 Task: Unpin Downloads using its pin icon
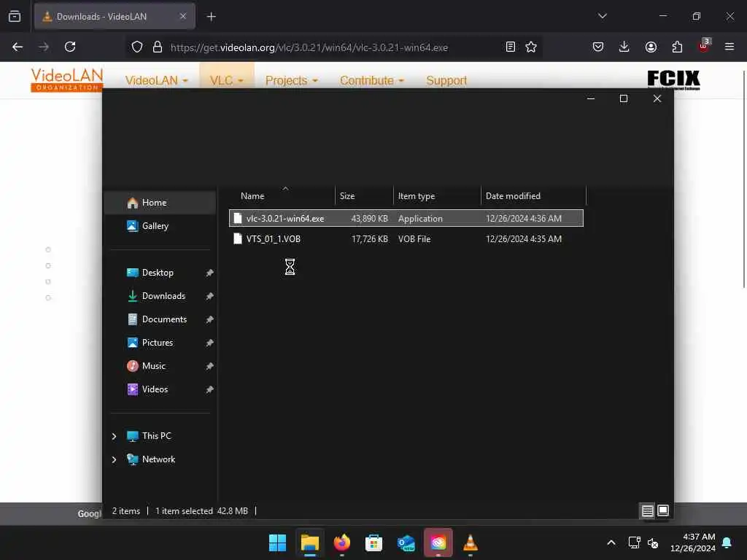click(209, 296)
